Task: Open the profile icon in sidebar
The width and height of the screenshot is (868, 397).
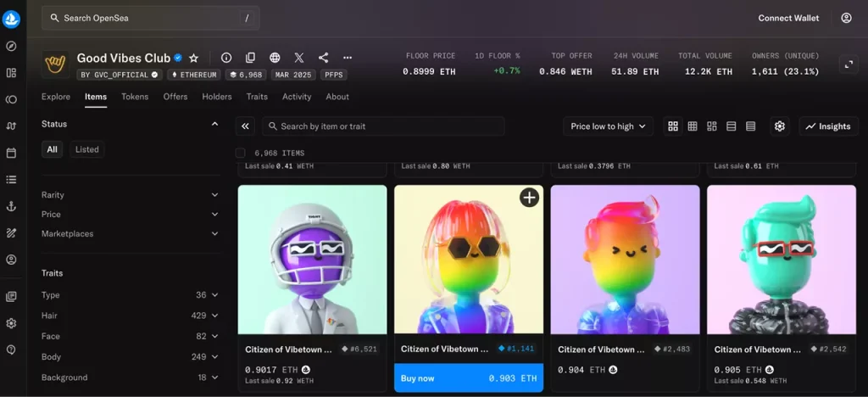Action: click(11, 259)
